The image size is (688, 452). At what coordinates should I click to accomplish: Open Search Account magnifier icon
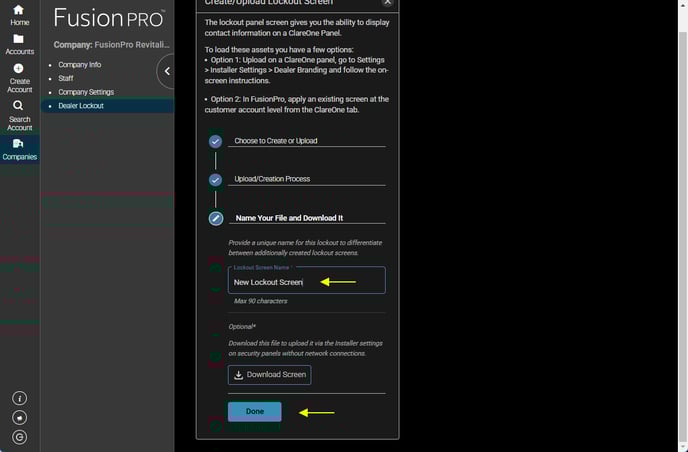pos(18,105)
